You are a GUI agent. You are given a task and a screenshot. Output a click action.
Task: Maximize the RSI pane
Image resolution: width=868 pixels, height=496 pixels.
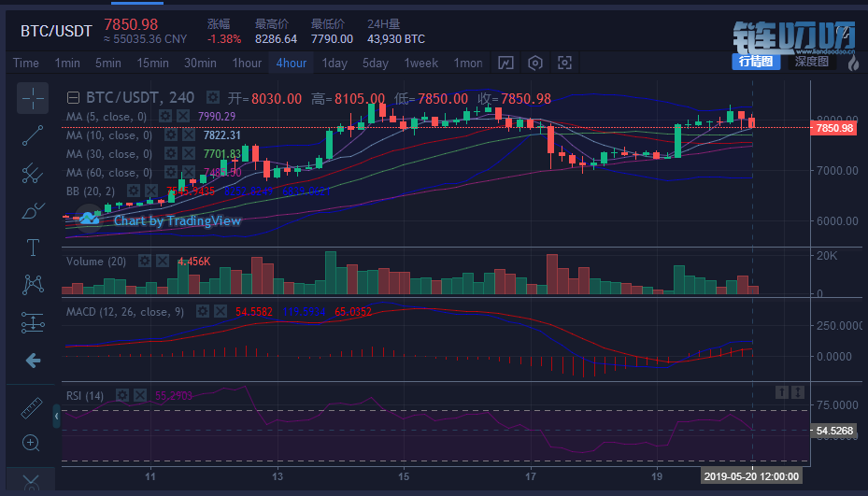(x=798, y=392)
